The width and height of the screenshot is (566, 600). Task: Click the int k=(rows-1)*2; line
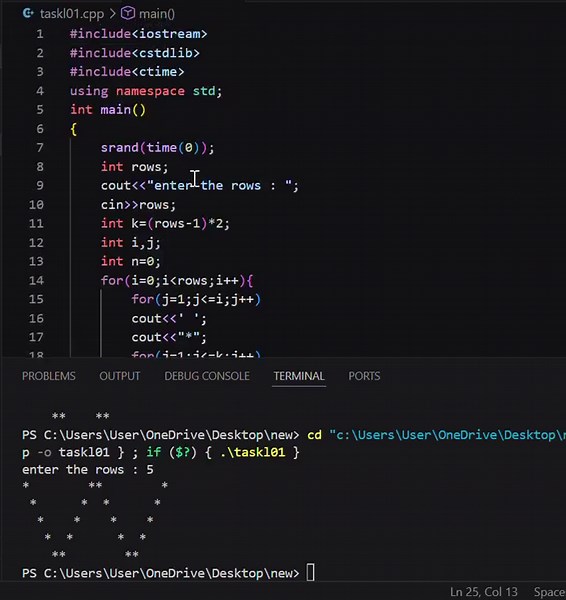pyautogui.click(x=165, y=223)
